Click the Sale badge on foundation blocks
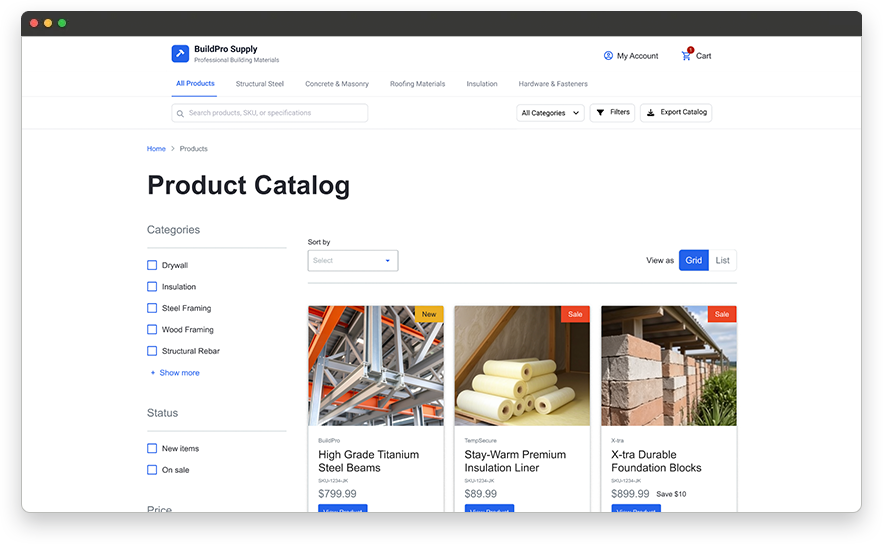 (722, 314)
